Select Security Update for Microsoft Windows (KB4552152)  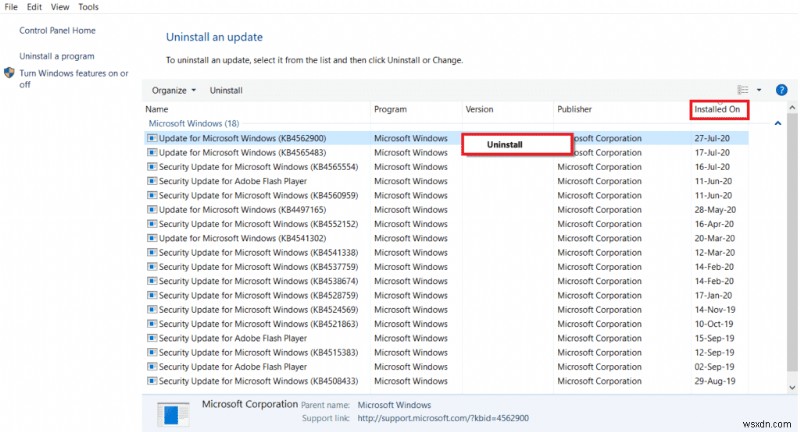tap(259, 224)
